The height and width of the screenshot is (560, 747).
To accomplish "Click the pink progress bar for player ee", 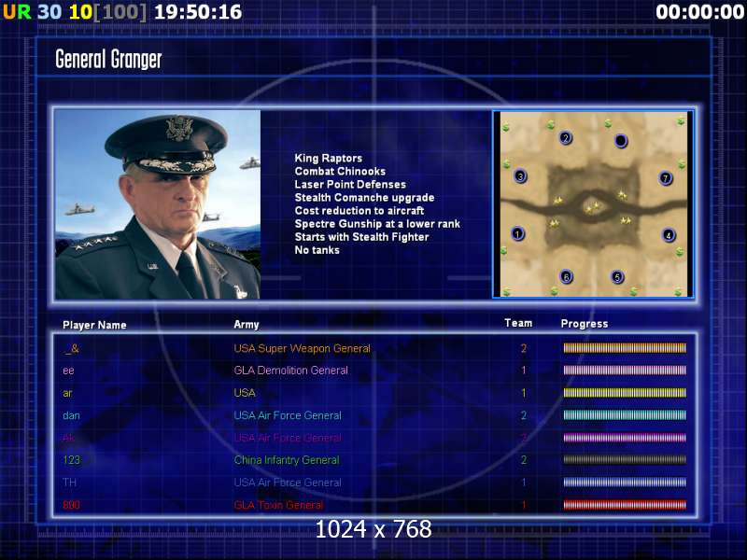I will tap(625, 371).
